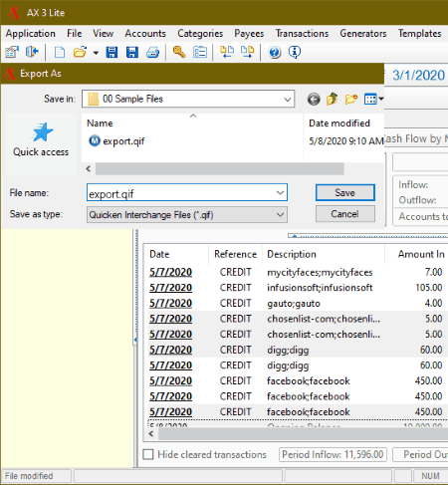448x485 pixels.
Task: Click the Inflow: label in summary panel
Action: 413,184
